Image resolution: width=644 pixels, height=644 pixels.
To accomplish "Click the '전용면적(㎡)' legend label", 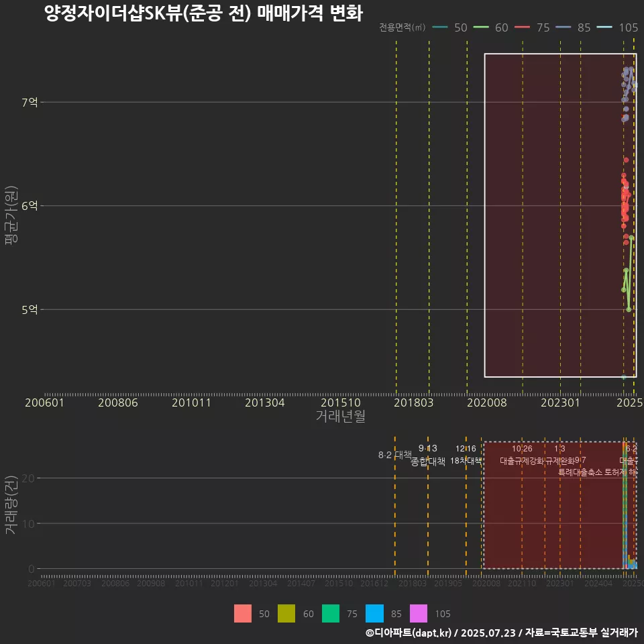I will coord(402,28).
